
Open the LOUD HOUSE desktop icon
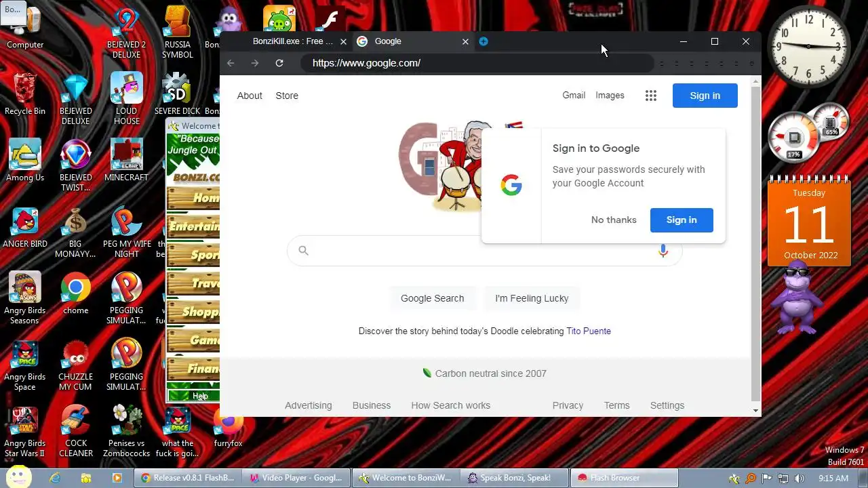[126, 99]
